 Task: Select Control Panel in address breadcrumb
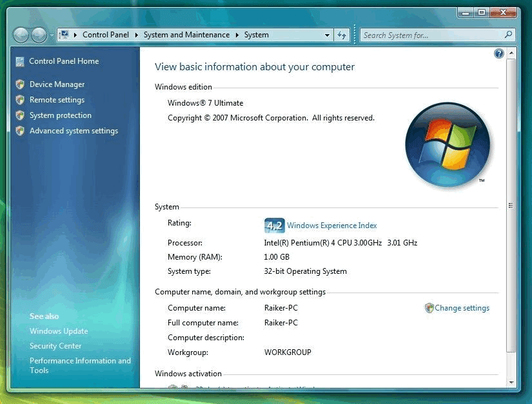click(106, 35)
